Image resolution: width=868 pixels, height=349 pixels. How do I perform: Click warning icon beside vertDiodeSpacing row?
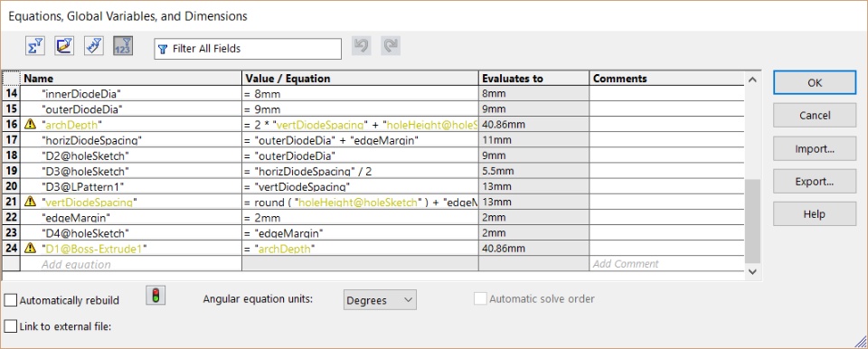31,203
